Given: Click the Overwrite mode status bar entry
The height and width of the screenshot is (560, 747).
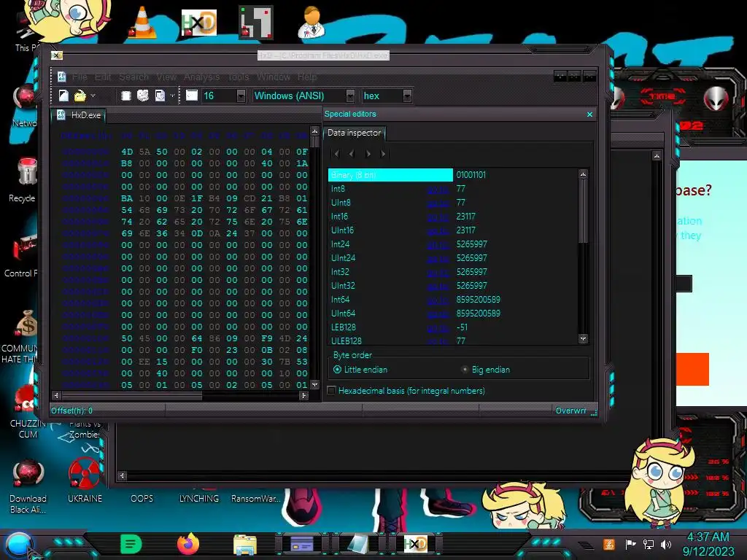Looking at the screenshot, I should pyautogui.click(x=570, y=411).
